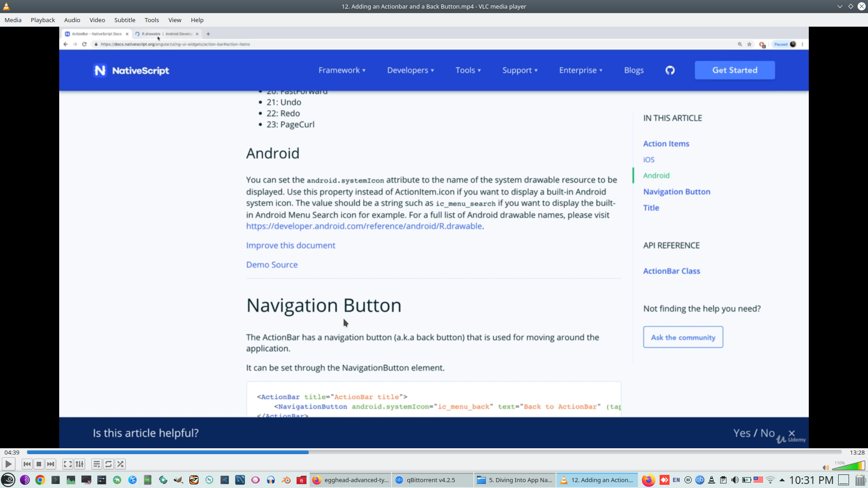Show extended settings equalizer icon
868x488 pixels.
(x=80, y=464)
